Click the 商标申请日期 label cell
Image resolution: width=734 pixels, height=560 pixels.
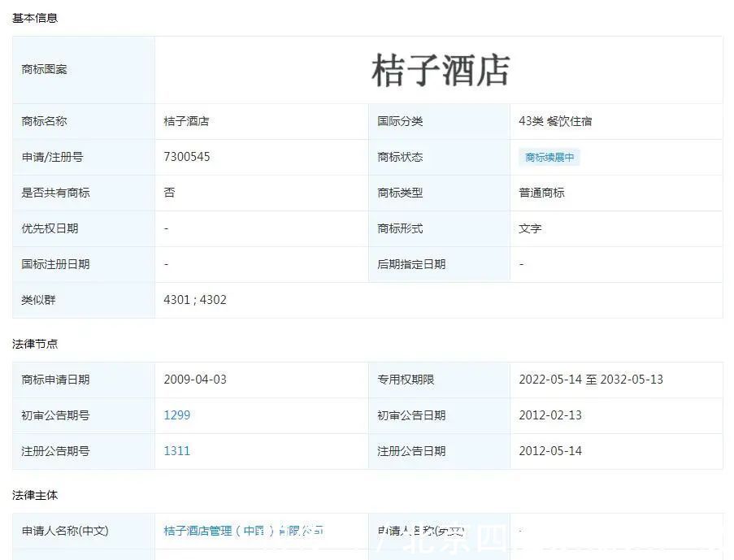pyautogui.click(x=84, y=380)
